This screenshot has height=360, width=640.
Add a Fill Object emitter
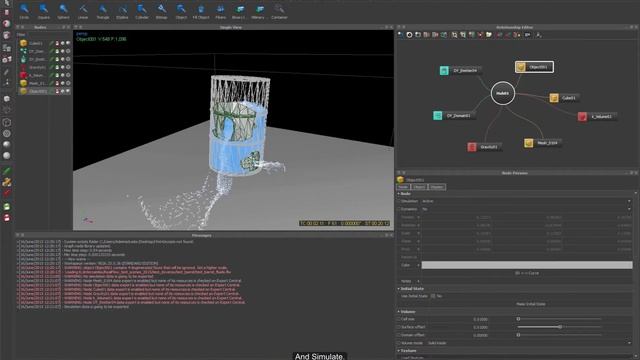click(x=200, y=11)
